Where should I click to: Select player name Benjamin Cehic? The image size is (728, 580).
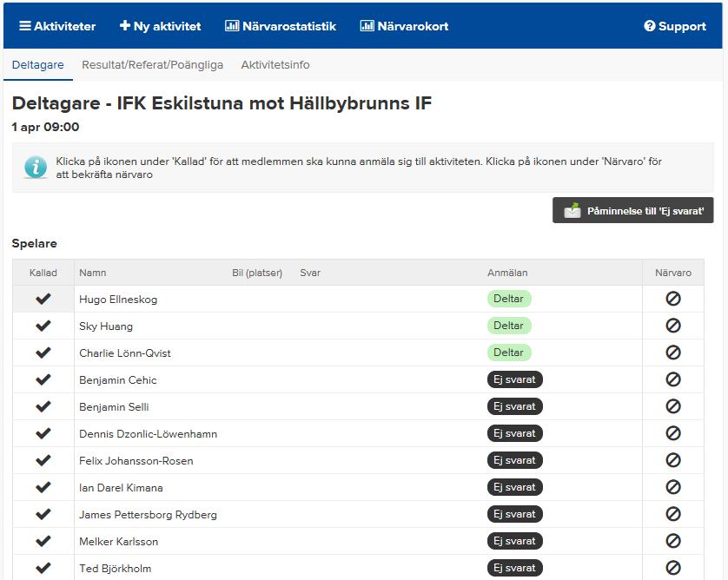118,380
